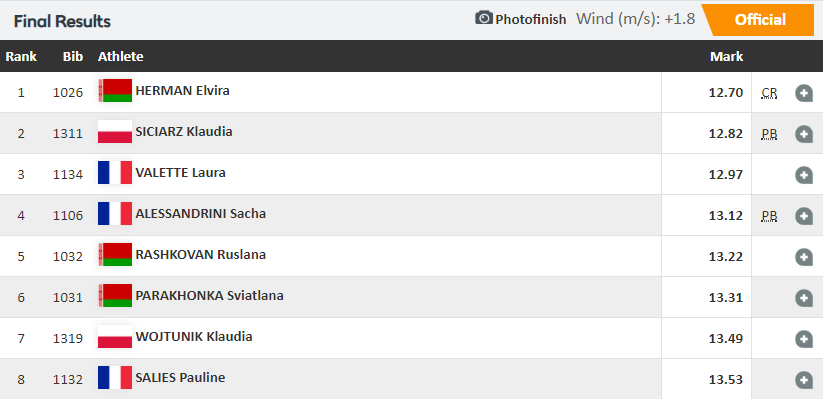
Task: Click plus icon on PARAKHONKA Sviatlana row
Action: [804, 298]
